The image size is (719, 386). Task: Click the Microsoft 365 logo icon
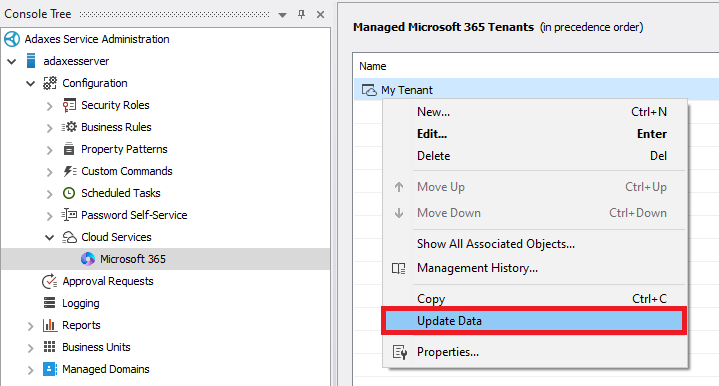pos(88,259)
